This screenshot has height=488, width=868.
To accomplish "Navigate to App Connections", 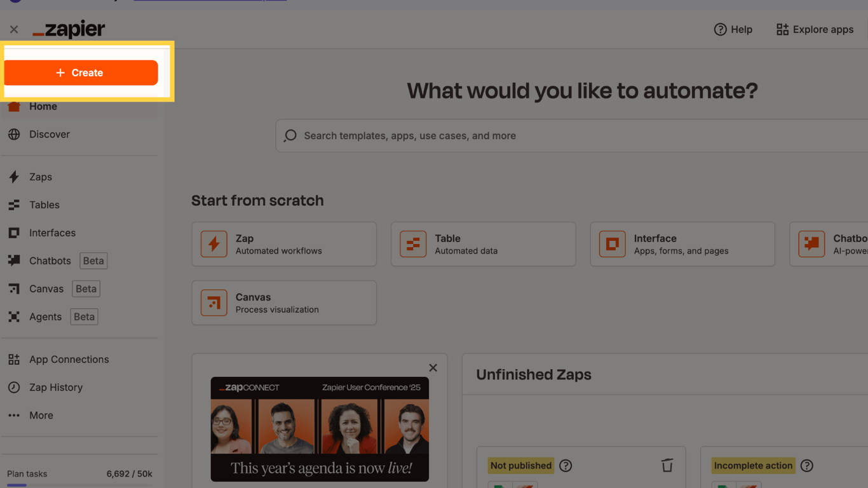I will 68,359.
